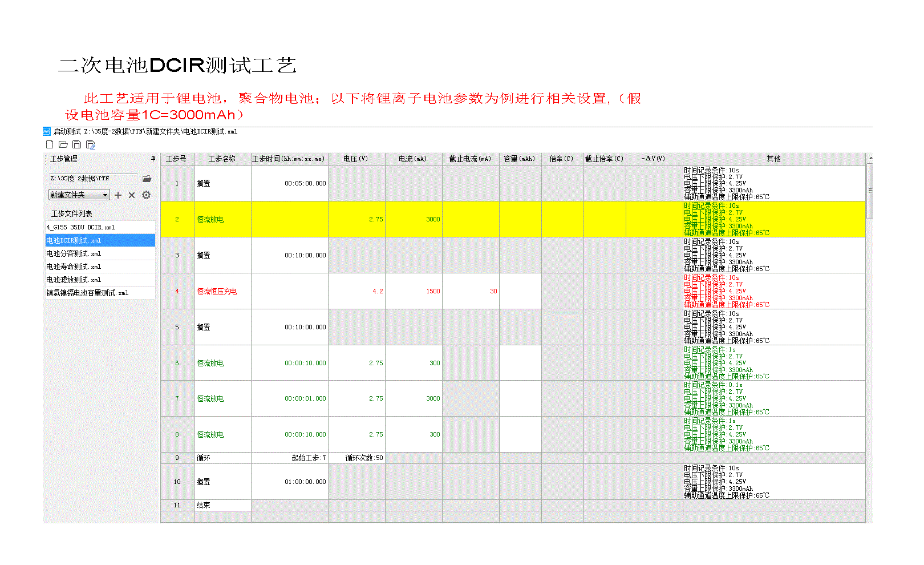Click the Z:\35度 path input field
924x565 pixels.
click(92, 179)
